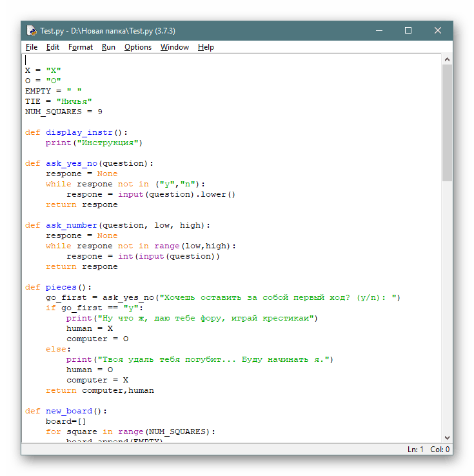Click the def pieces() line
The width and height of the screenshot is (474, 476).
(58, 287)
